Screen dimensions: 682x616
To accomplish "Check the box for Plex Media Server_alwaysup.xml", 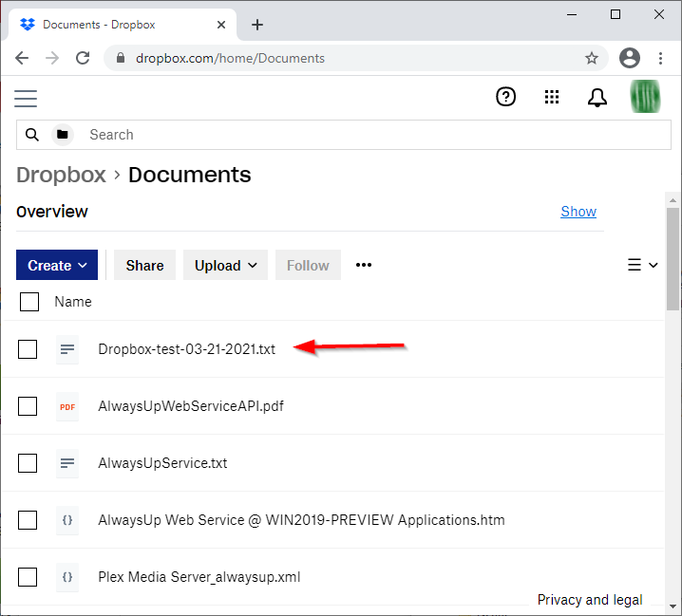I will [x=28, y=577].
